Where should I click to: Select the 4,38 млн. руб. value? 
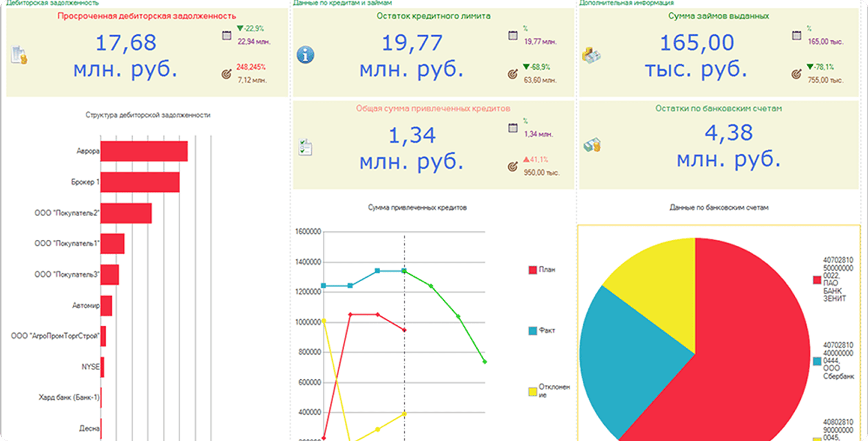pyautogui.click(x=729, y=146)
